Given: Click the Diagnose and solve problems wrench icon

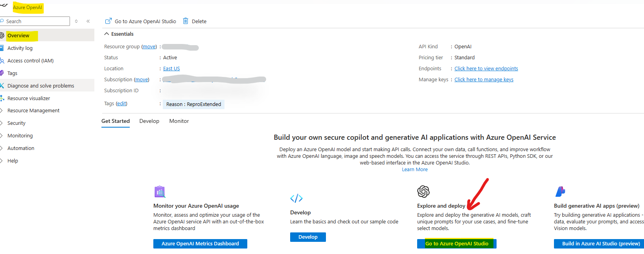Looking at the screenshot, I should tap(2, 86).
